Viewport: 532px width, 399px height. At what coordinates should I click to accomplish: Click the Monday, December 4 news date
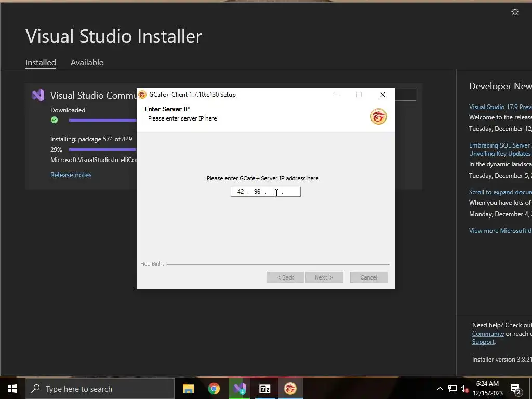[x=500, y=214]
